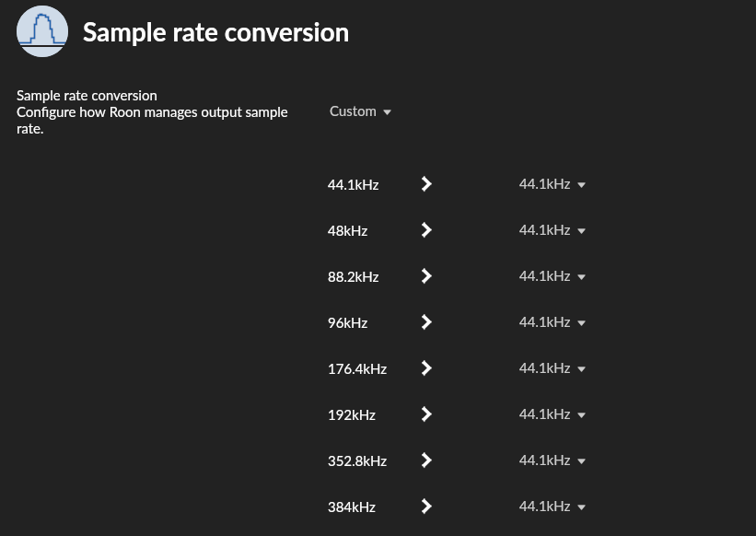Open the Custom sample rate mode dropdown

(360, 111)
